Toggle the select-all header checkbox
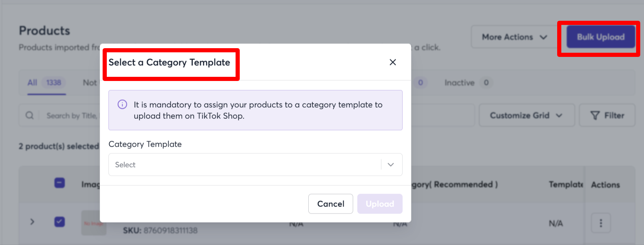 (x=59, y=183)
